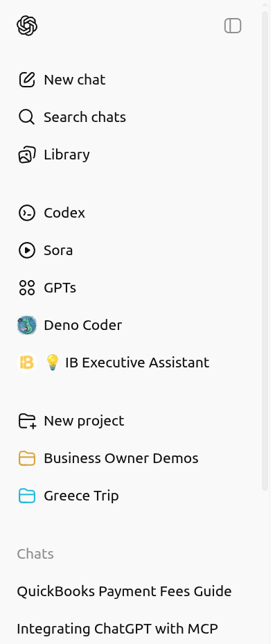Click the Codex terminal icon
The image size is (273, 644).
pos(27,213)
